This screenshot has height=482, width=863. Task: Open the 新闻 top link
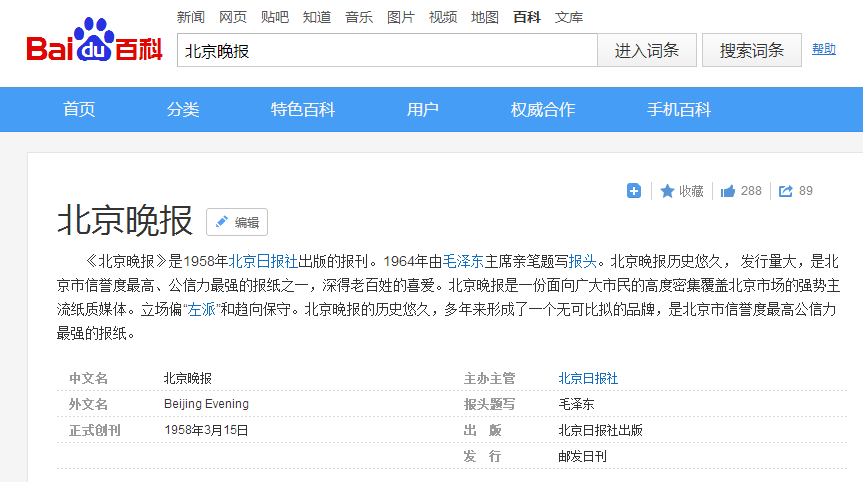click(190, 17)
